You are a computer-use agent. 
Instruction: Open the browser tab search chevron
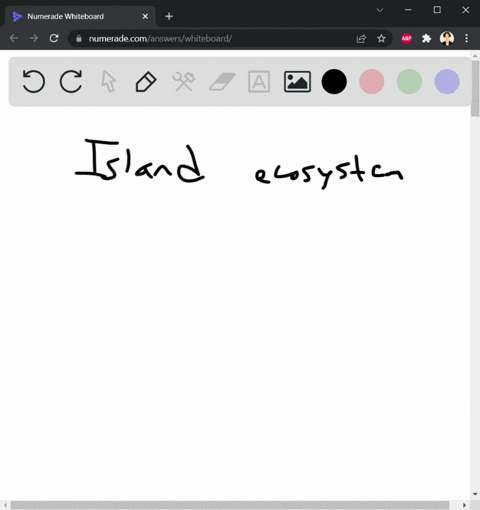[380, 10]
